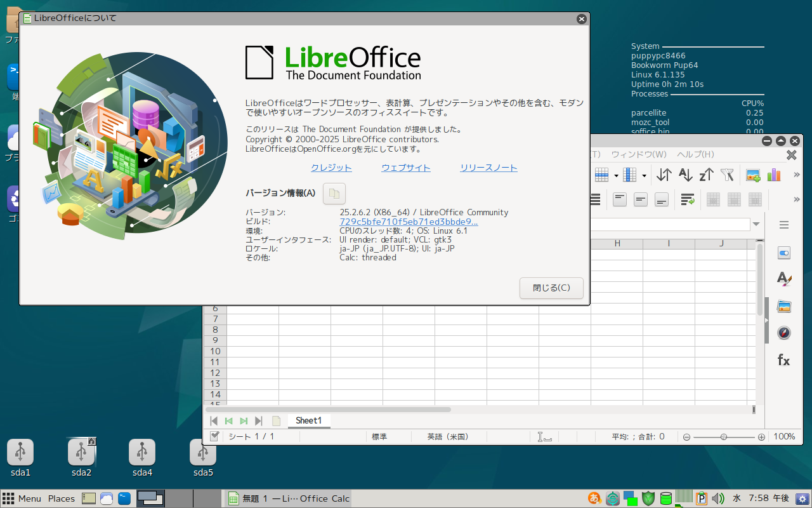Open the Places menu in taskbar
812x508 pixels.
click(x=62, y=498)
